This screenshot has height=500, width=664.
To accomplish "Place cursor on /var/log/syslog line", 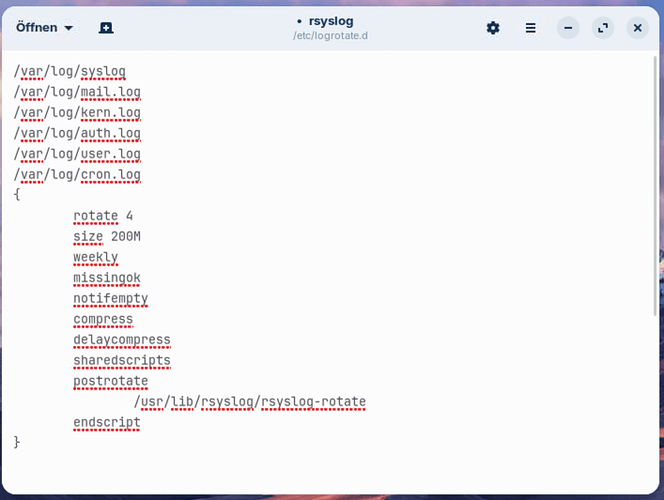I will [x=69, y=72].
